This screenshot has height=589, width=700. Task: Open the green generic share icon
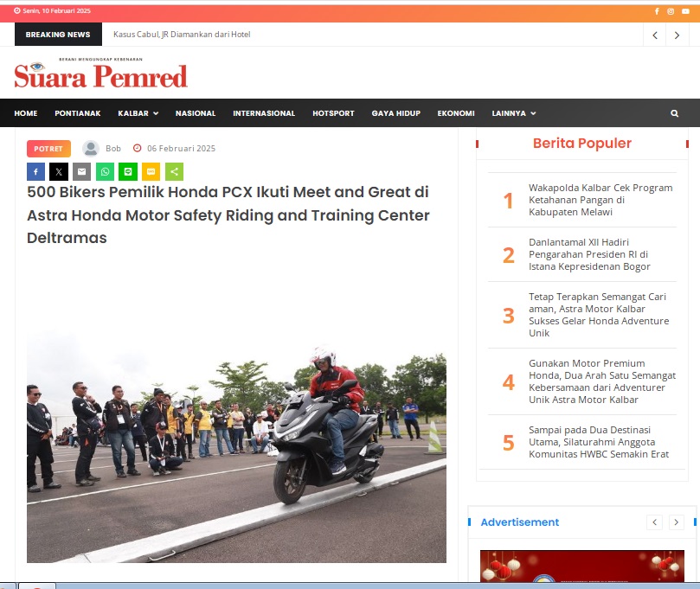click(x=174, y=172)
